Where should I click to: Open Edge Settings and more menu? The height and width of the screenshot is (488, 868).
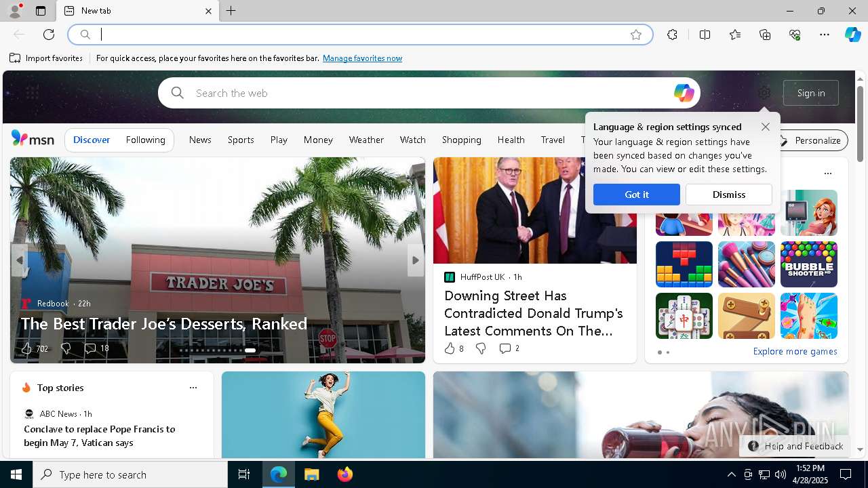coord(825,35)
